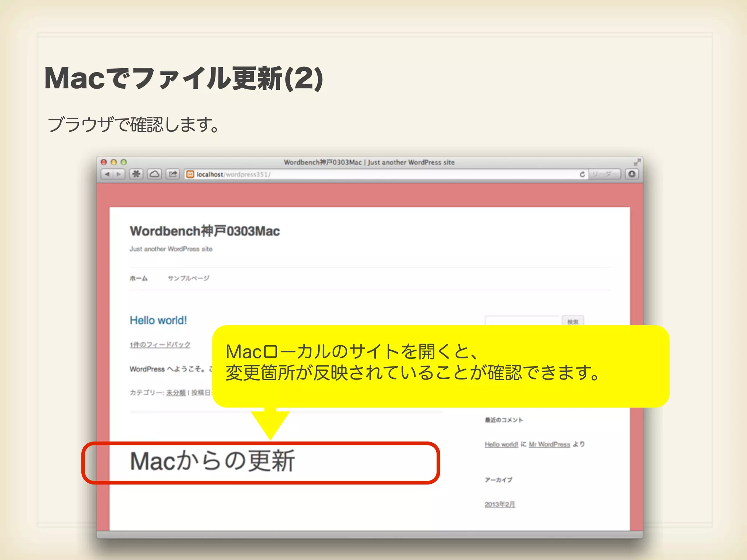This screenshot has height=560, width=747.
Task: Open the 2013年2月 archive link
Action: click(x=500, y=504)
